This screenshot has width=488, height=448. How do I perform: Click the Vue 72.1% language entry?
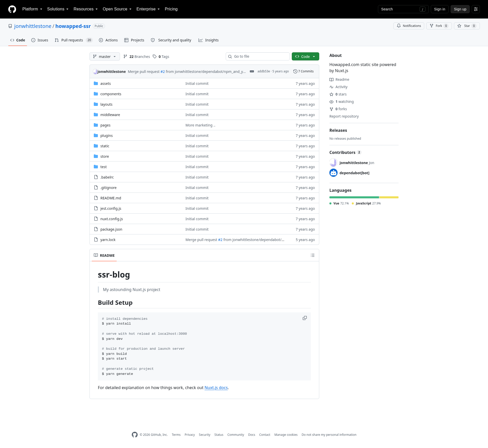click(x=339, y=203)
